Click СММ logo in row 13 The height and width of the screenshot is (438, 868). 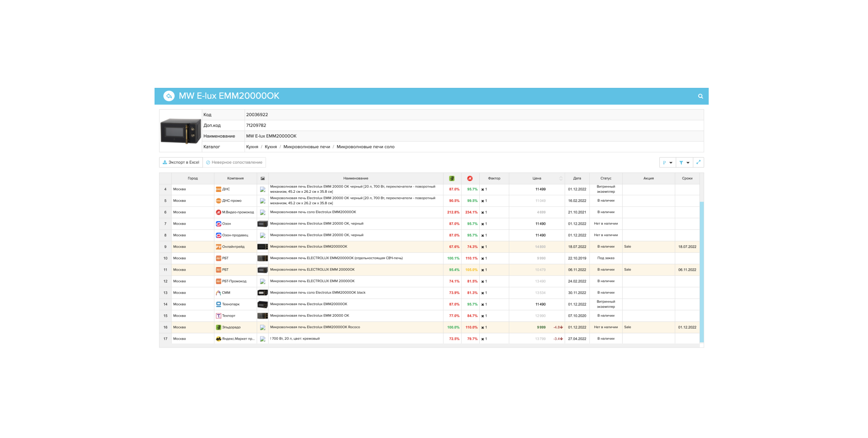[218, 293]
